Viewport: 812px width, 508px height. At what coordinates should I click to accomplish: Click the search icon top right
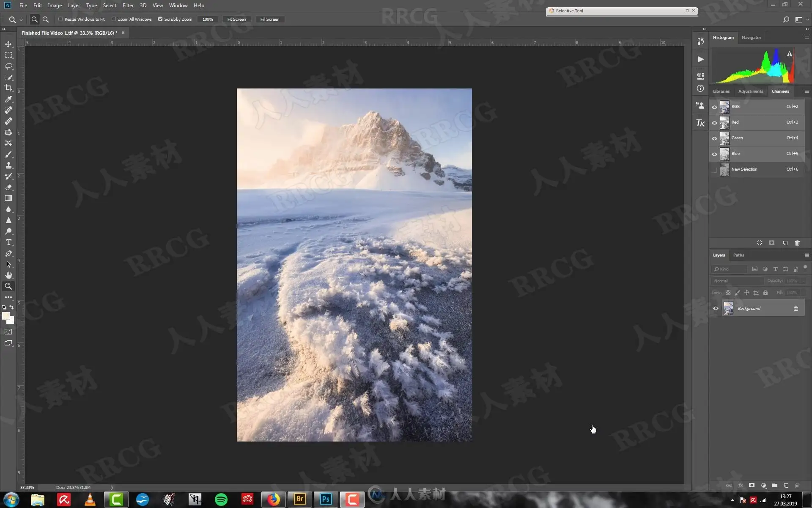(786, 19)
